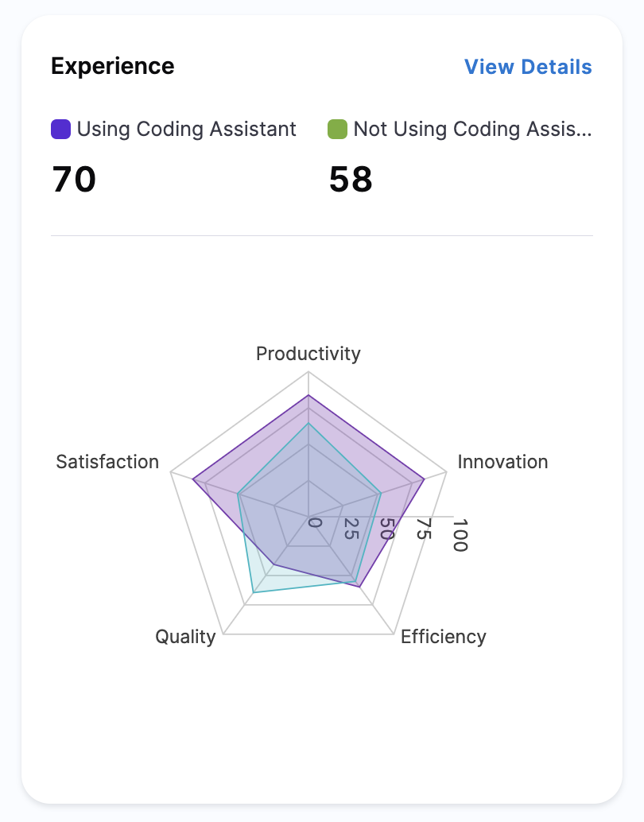Click the 50 tick label on radar scale
The width and height of the screenshot is (644, 822).
tap(386, 529)
